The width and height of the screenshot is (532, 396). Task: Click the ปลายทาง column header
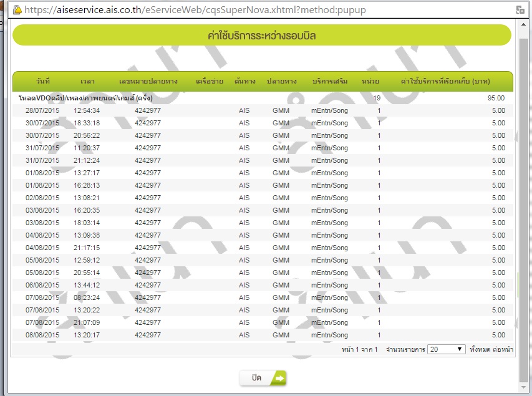tap(282, 82)
